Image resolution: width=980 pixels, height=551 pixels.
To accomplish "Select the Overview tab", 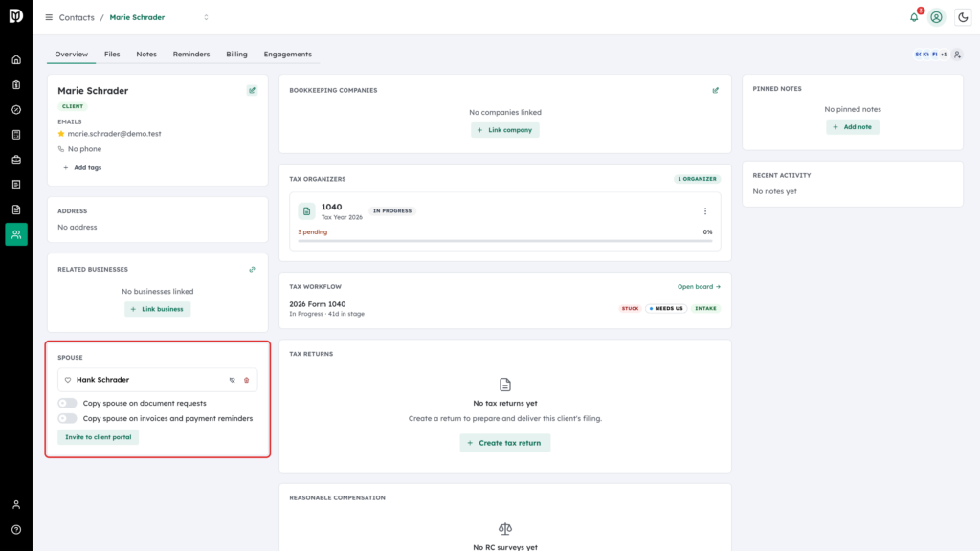I will [x=71, y=55].
